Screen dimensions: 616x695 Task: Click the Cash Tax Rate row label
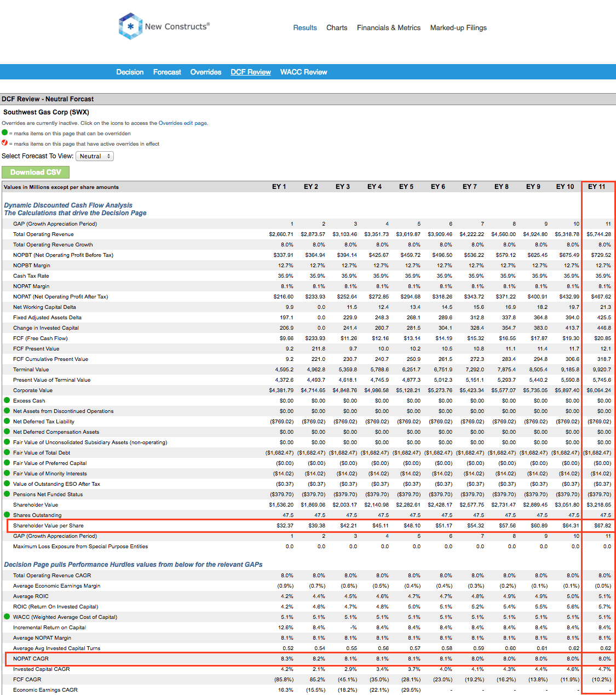click(x=31, y=275)
